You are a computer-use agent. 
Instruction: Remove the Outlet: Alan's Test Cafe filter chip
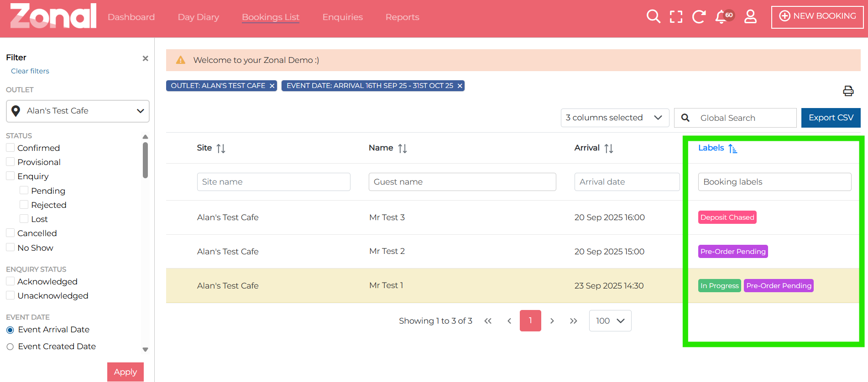point(272,86)
